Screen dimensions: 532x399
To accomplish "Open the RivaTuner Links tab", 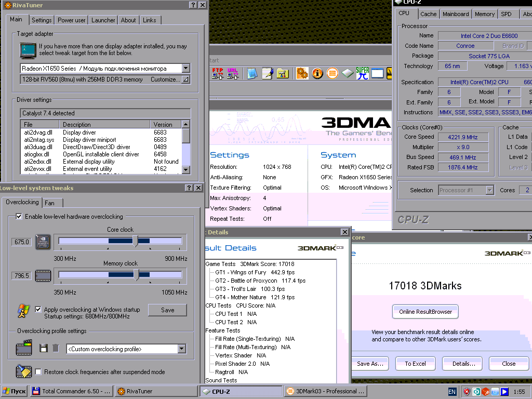I will 150,20.
